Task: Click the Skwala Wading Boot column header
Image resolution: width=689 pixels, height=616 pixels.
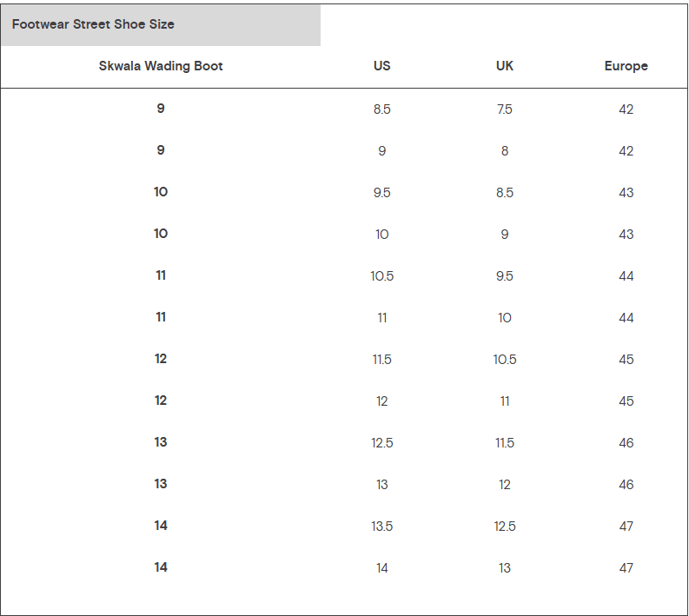Action: click(x=161, y=66)
